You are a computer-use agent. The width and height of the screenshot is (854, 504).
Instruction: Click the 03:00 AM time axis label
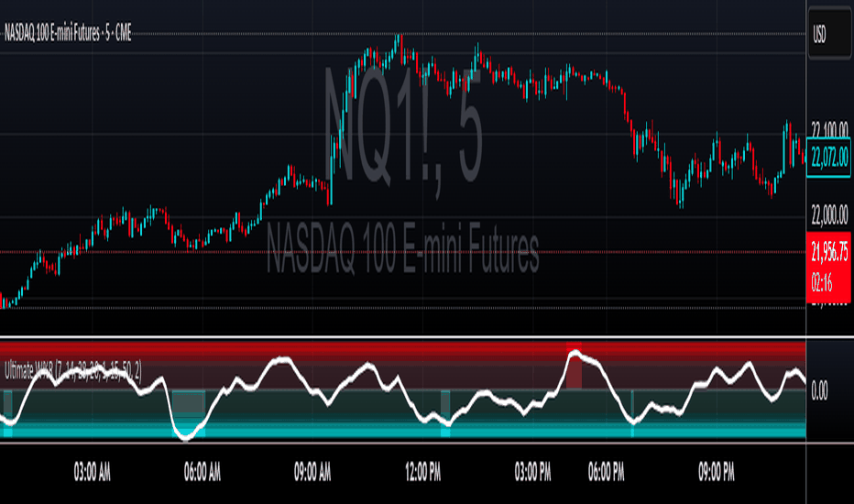pos(92,472)
